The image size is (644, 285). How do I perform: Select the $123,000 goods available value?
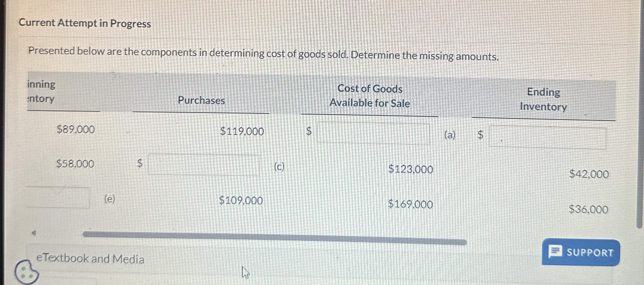coord(411,169)
